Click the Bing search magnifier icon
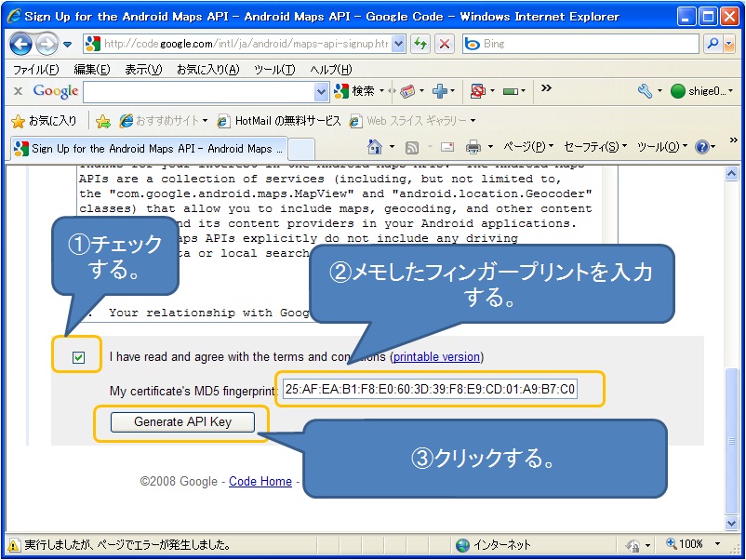The width and height of the screenshot is (746, 560). (x=713, y=44)
